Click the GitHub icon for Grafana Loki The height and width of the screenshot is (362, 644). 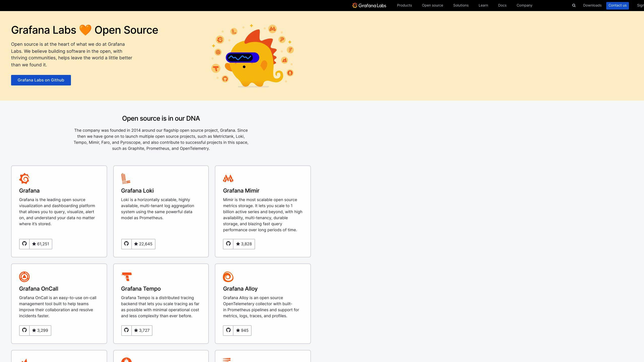coord(126,244)
